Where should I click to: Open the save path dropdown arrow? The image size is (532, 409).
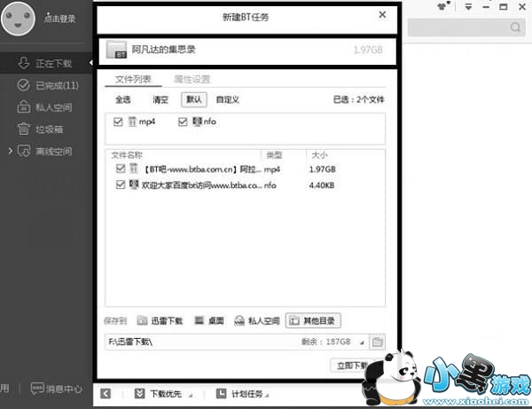pyautogui.click(x=362, y=342)
